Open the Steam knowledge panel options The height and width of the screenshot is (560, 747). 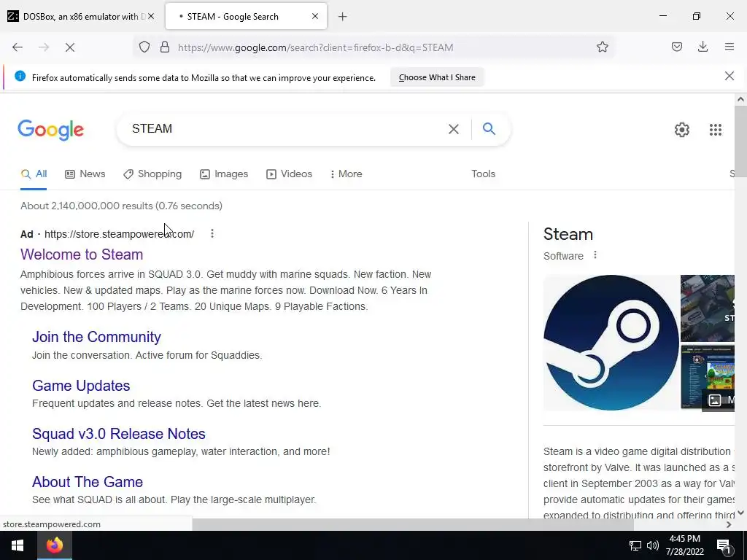(x=595, y=255)
